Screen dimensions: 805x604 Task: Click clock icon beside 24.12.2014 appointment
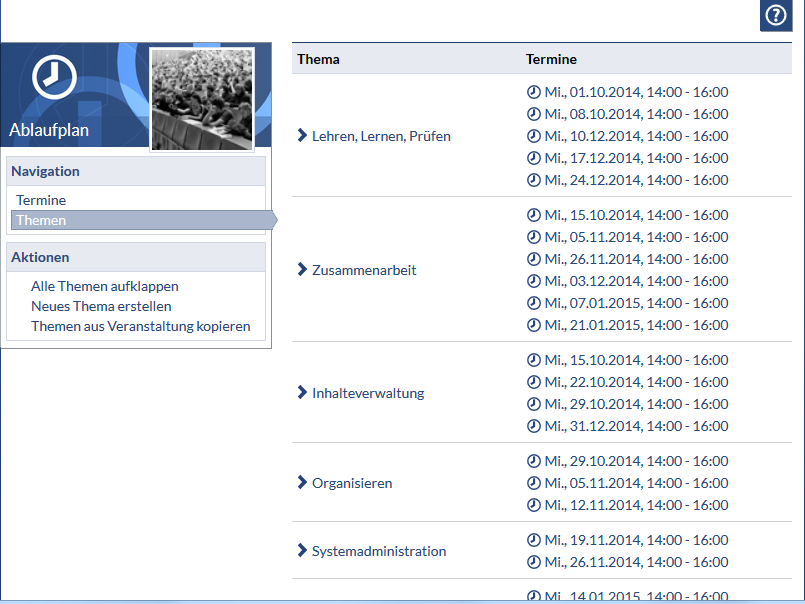click(533, 180)
